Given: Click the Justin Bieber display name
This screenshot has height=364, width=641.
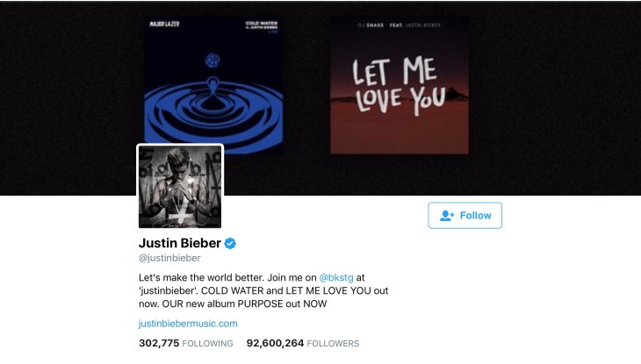Looking at the screenshot, I should coord(180,243).
